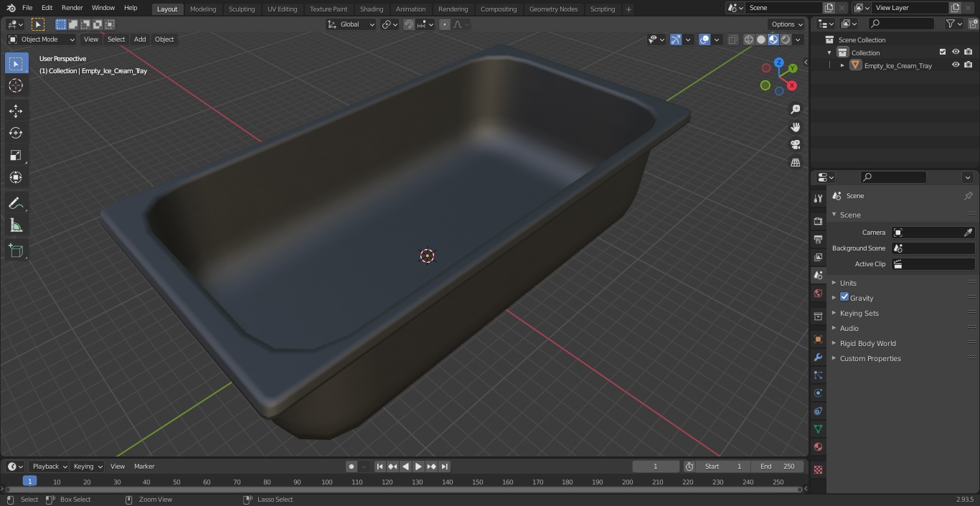Open the Object Constraints properties tab
This screenshot has width=980, height=506.
pyautogui.click(x=818, y=411)
